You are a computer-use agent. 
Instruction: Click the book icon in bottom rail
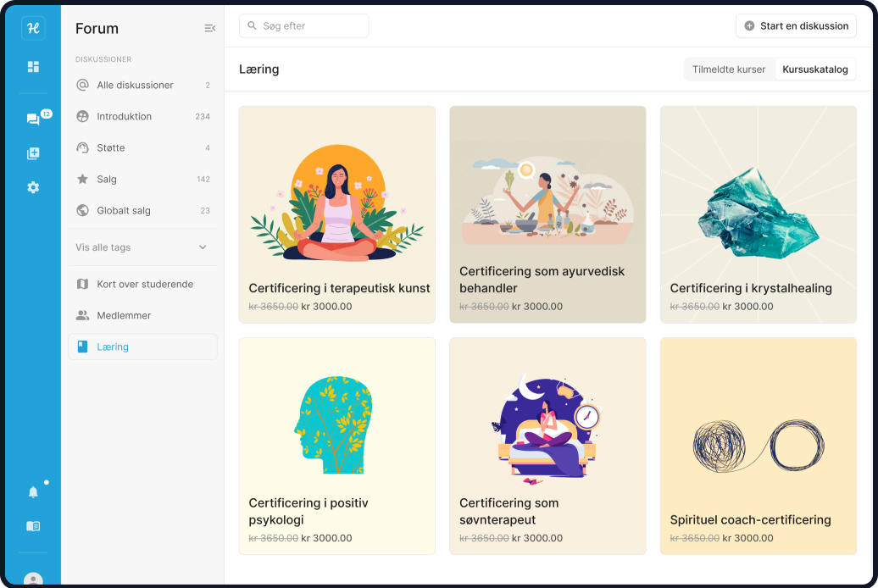click(x=33, y=526)
